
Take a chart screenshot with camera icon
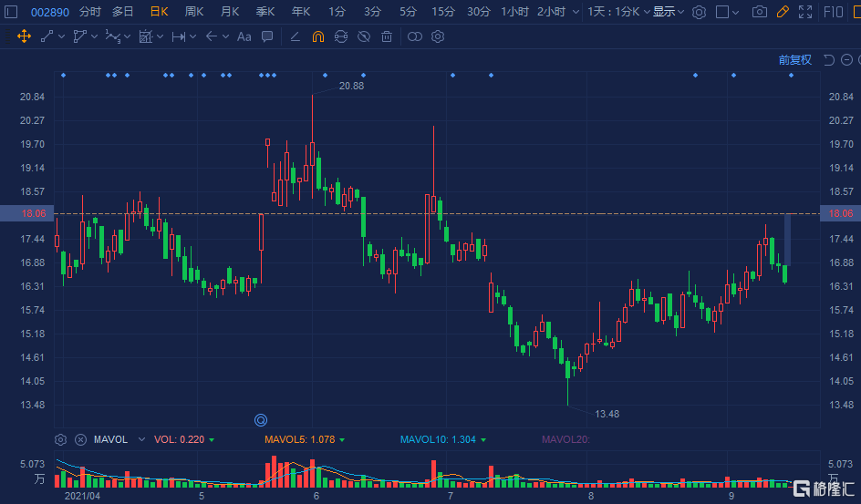pyautogui.click(x=760, y=12)
